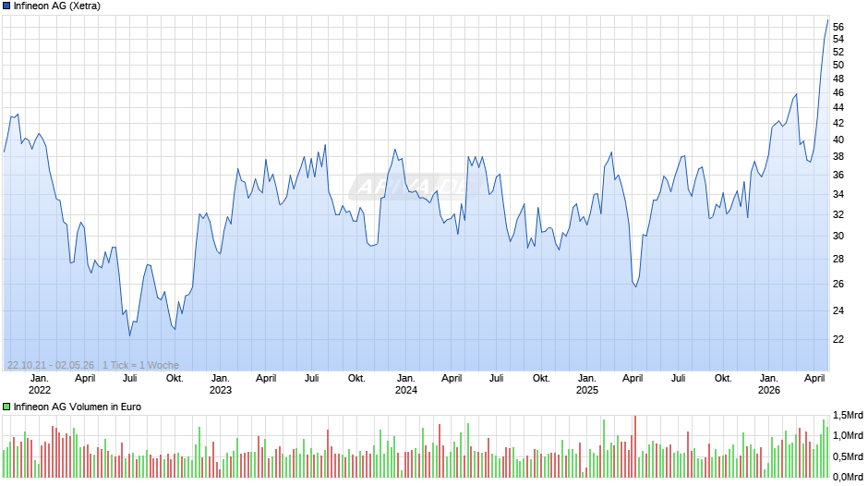Click the price axis value 32
Screen dimensions: 868x486
tap(838, 215)
